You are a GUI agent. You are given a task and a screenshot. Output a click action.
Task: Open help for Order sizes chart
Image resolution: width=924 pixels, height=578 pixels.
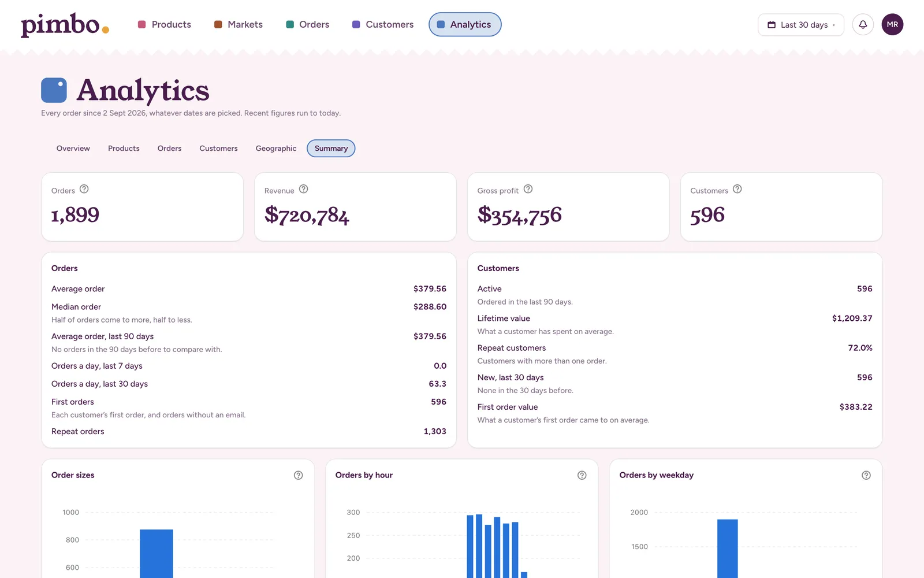click(x=299, y=475)
